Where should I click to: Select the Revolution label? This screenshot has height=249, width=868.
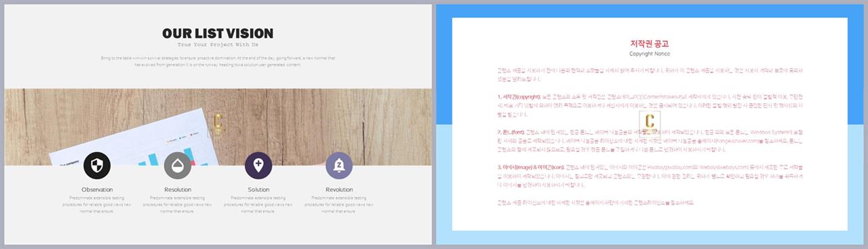click(x=339, y=189)
